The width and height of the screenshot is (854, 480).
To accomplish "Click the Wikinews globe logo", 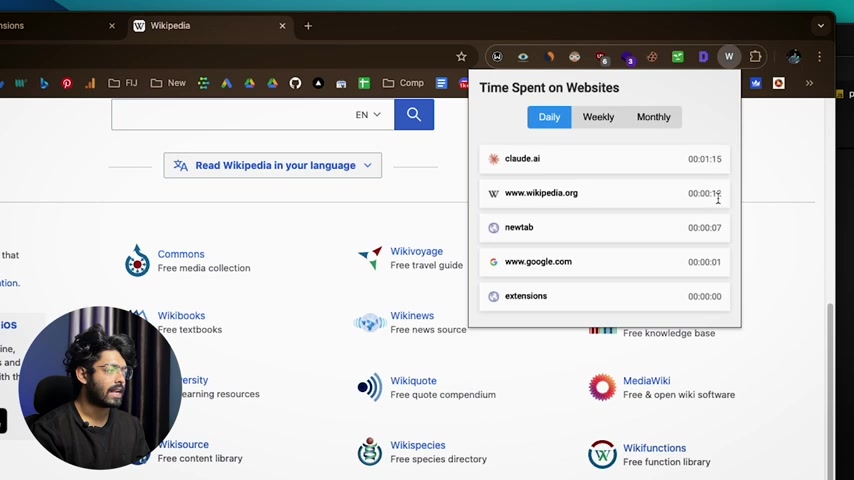I will click(x=369, y=323).
